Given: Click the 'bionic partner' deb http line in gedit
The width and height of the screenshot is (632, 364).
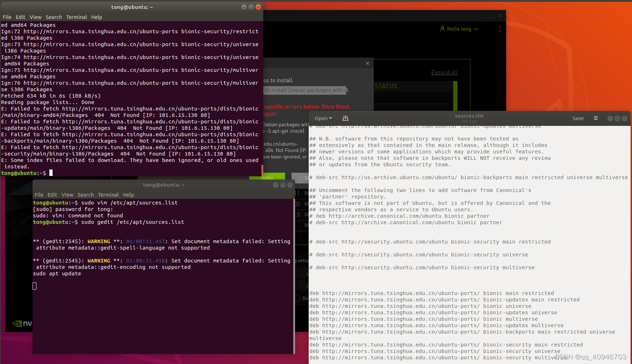Looking at the screenshot, I should point(399,216).
